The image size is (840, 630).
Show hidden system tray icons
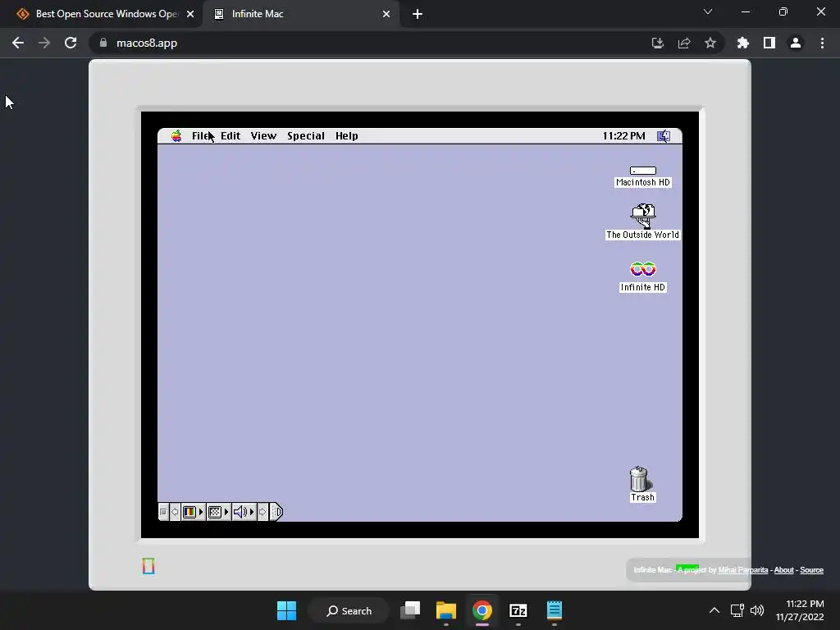714,610
